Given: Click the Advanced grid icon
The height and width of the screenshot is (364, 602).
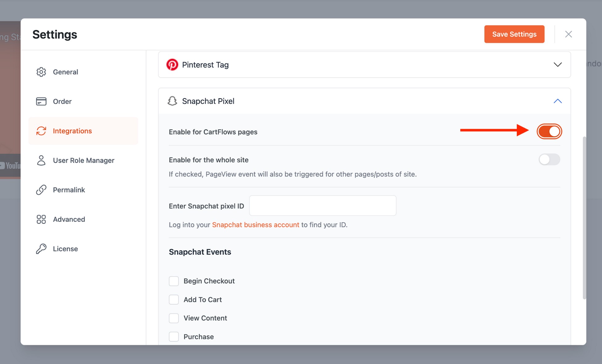Looking at the screenshot, I should [x=41, y=219].
